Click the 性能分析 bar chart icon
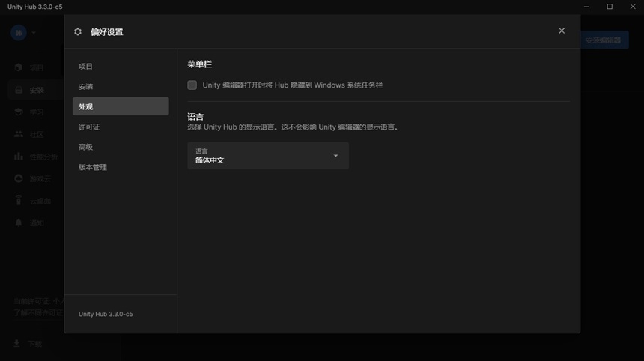This screenshot has height=361, width=644. (19, 156)
